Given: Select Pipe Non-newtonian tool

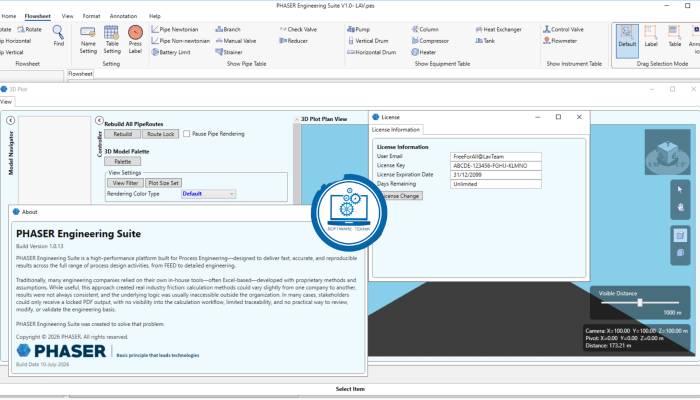Looking at the screenshot, I should tap(180, 41).
